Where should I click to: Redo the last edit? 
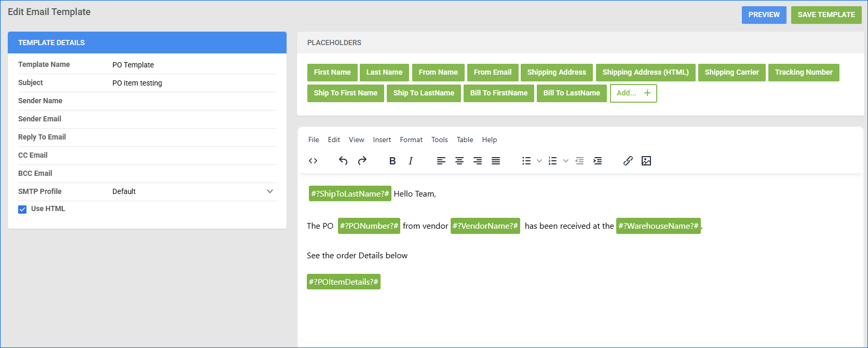click(362, 161)
